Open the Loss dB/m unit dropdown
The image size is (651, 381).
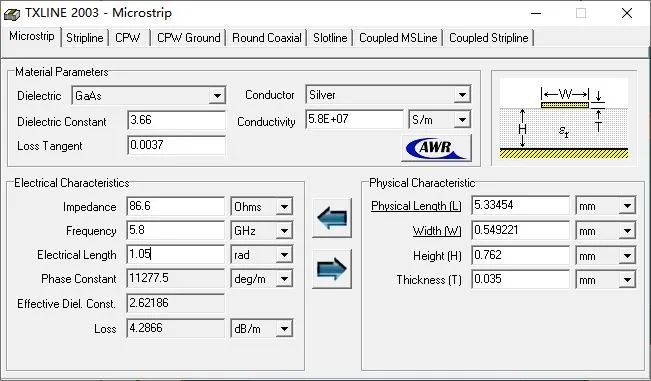tap(284, 329)
